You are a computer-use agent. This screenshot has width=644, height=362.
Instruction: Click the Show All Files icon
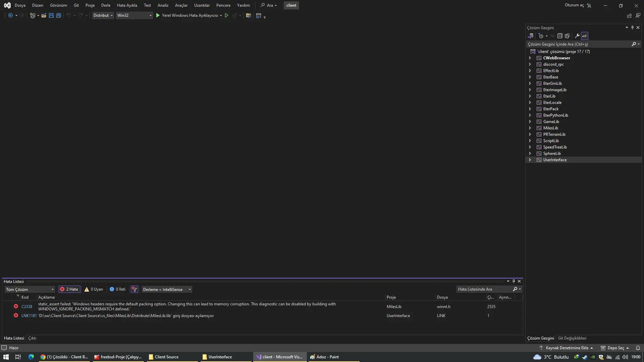coord(567,36)
